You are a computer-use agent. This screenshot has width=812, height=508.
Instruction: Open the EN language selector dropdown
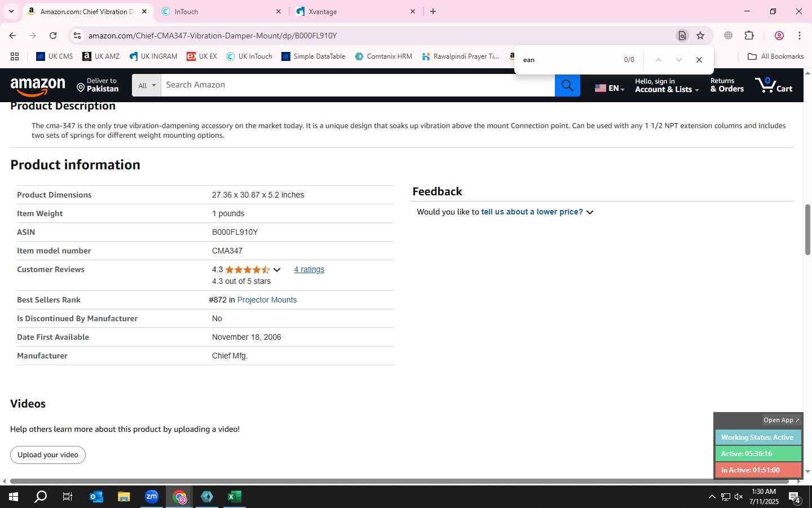pos(610,88)
